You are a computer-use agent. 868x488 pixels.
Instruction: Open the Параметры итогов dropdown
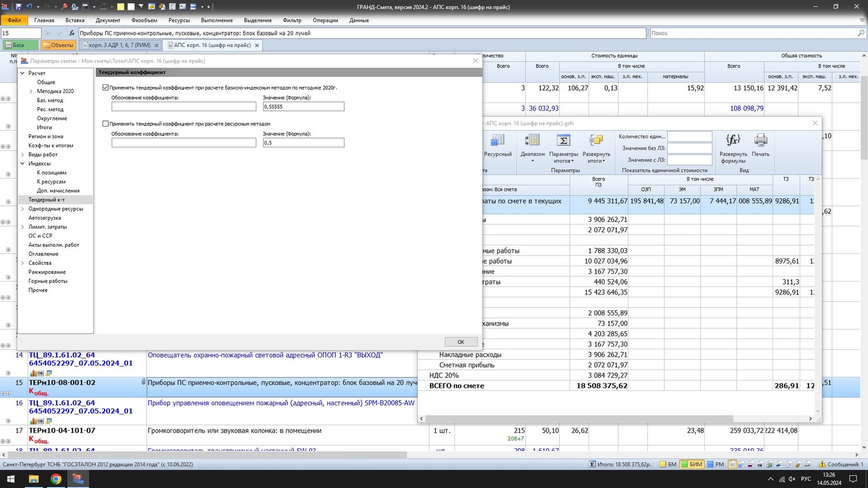point(563,157)
